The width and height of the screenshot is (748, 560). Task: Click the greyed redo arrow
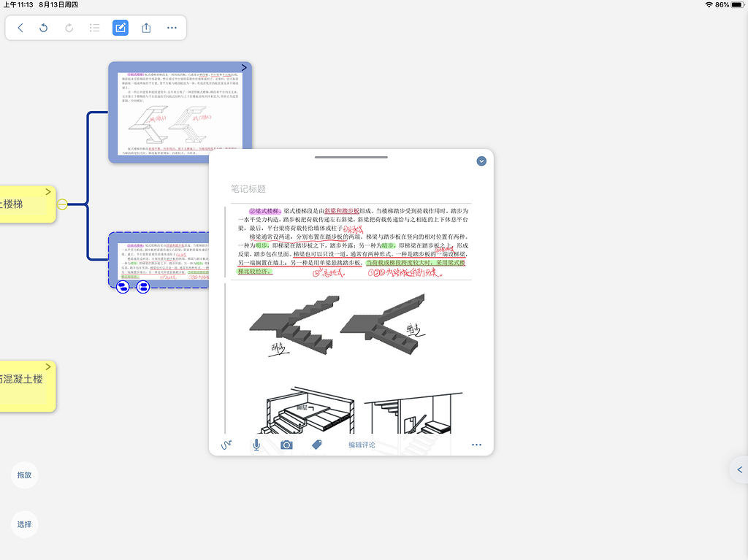69,28
